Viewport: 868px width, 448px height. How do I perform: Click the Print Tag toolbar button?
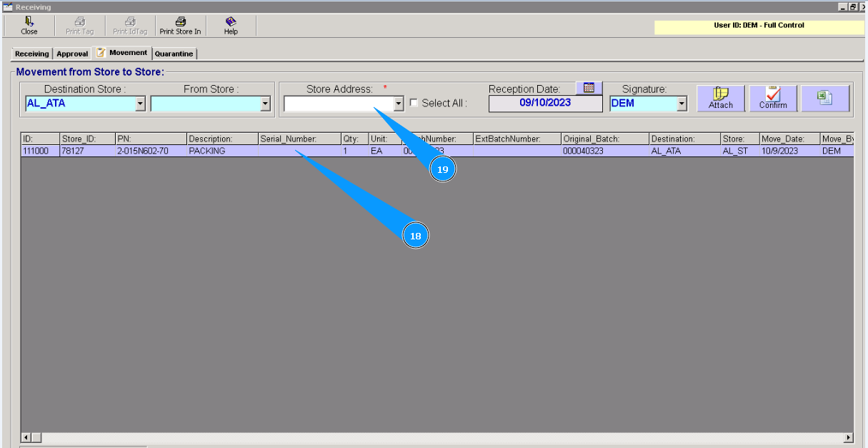(79, 26)
